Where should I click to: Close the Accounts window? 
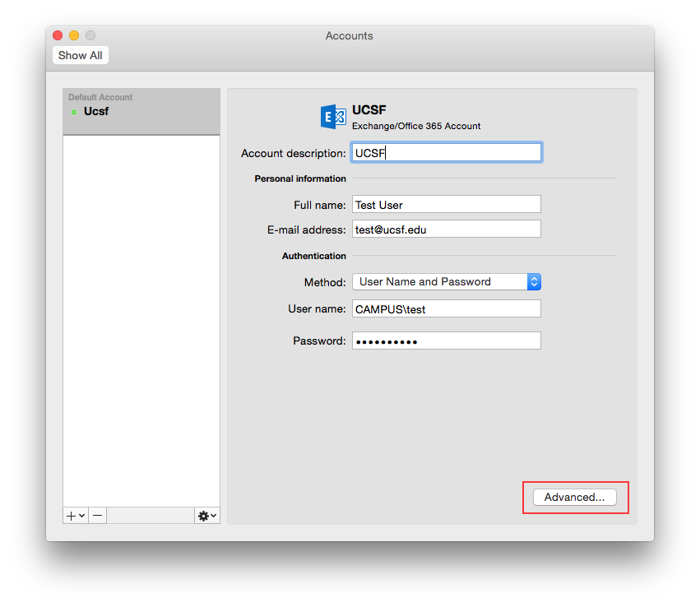(58, 35)
